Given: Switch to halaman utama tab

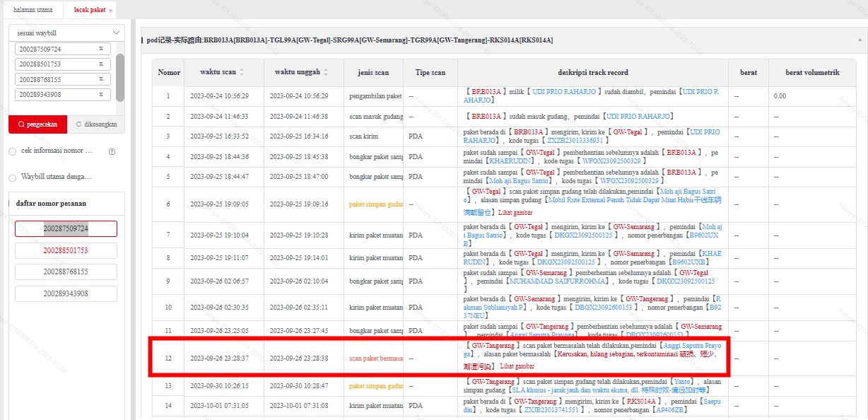Looking at the screenshot, I should (x=33, y=10).
